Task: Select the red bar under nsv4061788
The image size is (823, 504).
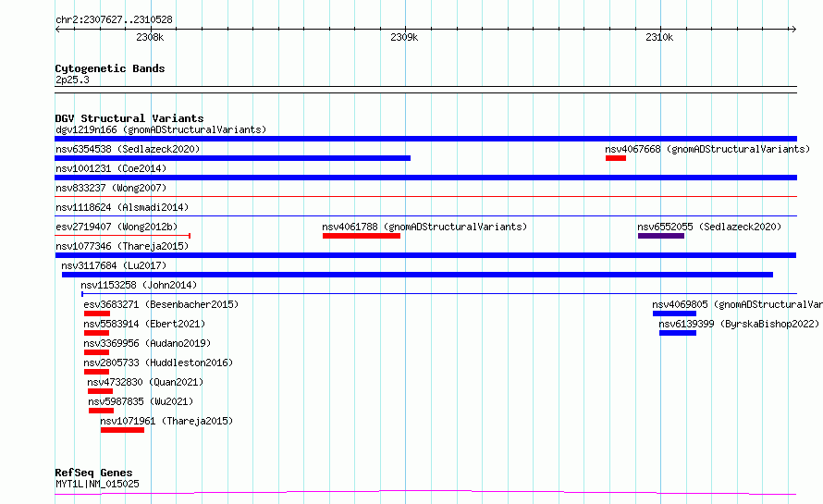Action: tap(362, 236)
